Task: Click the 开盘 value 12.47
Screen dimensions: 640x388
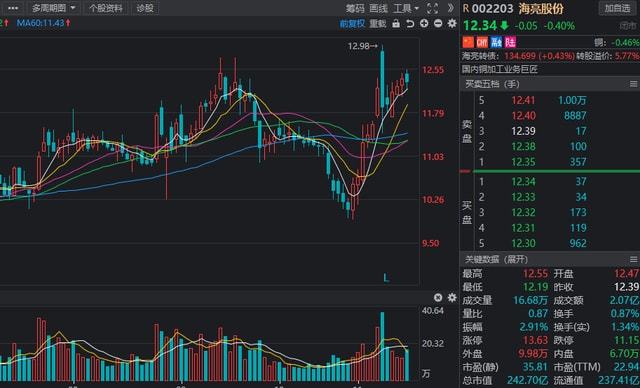Action: click(x=627, y=274)
